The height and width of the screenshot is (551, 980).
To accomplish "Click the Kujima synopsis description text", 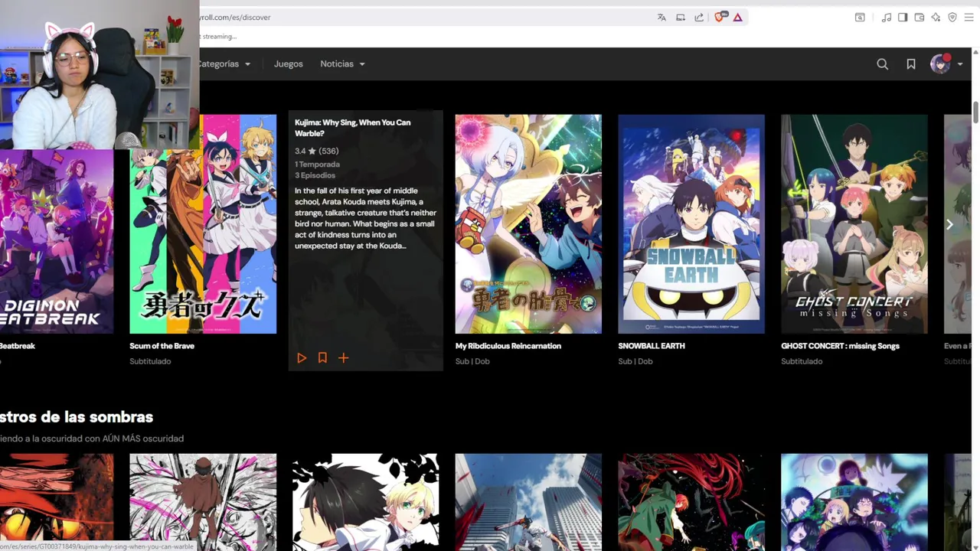I will (x=366, y=218).
